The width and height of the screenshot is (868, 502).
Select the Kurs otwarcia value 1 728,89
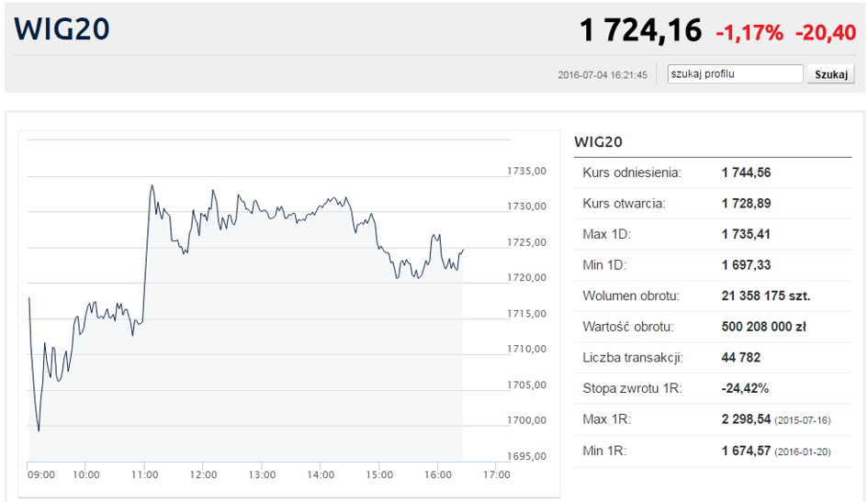(x=746, y=204)
